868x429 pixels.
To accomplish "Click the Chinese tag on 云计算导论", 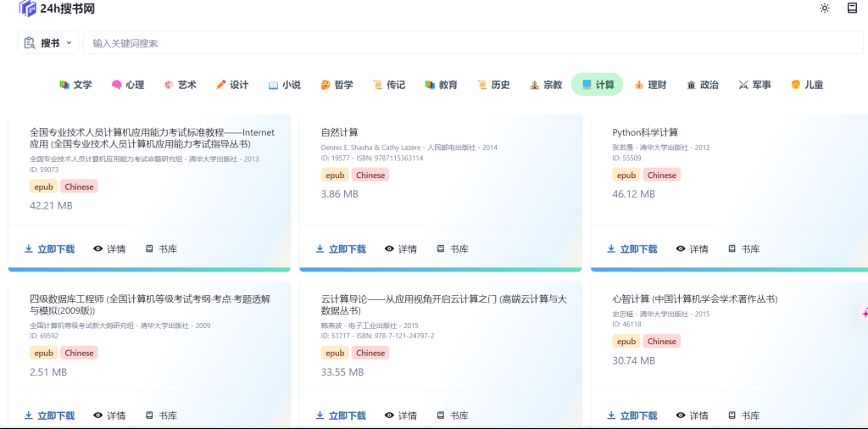I will coord(370,353).
